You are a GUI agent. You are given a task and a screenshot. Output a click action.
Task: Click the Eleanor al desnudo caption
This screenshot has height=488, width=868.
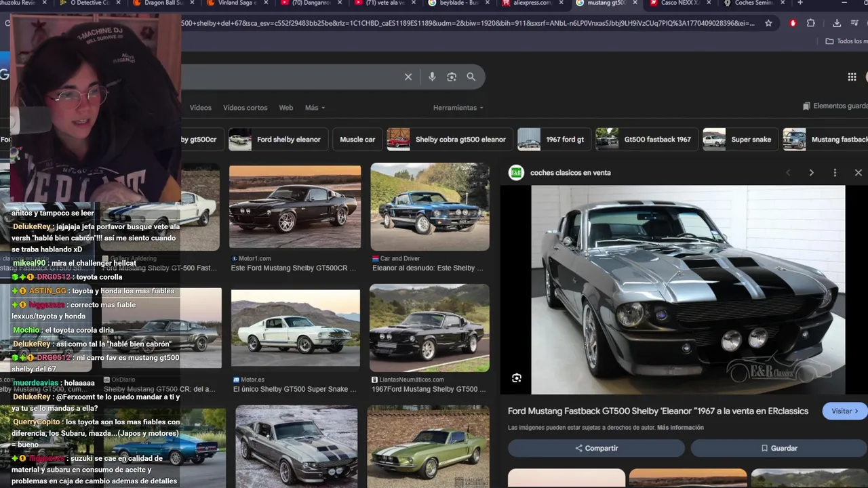click(428, 268)
